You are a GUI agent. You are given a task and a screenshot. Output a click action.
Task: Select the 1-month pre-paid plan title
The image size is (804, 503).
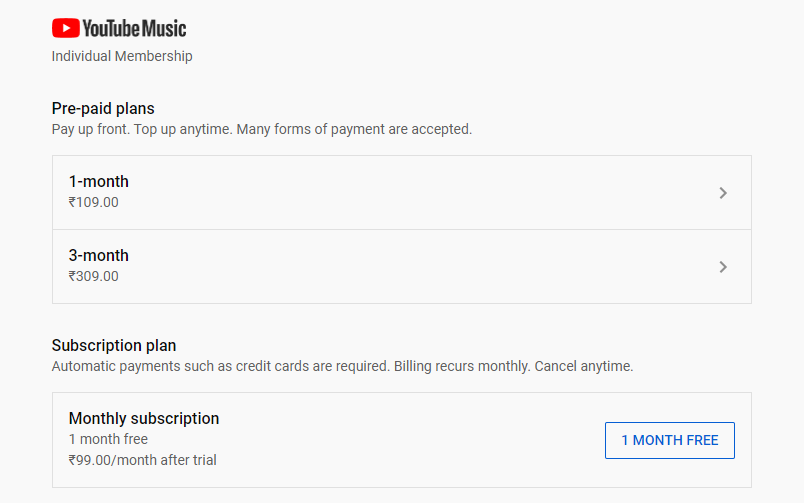click(x=98, y=182)
